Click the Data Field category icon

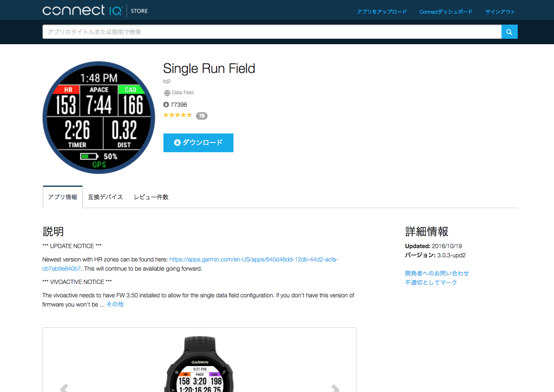[167, 93]
